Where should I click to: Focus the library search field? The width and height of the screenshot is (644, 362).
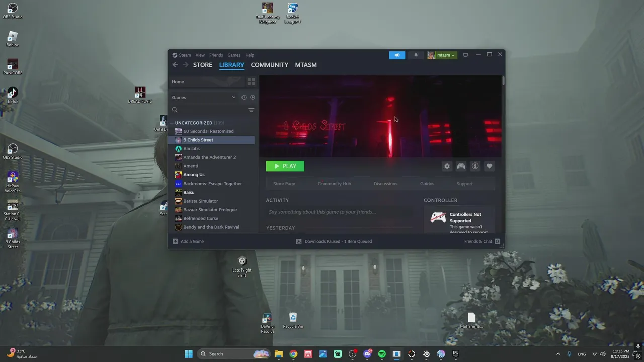(209, 110)
